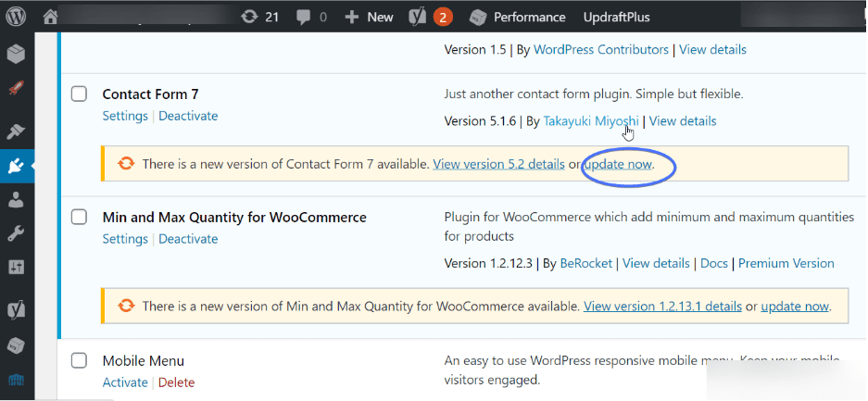Open the WordPress logo menu
Viewport: 868px width, 401px height.
[x=17, y=17]
